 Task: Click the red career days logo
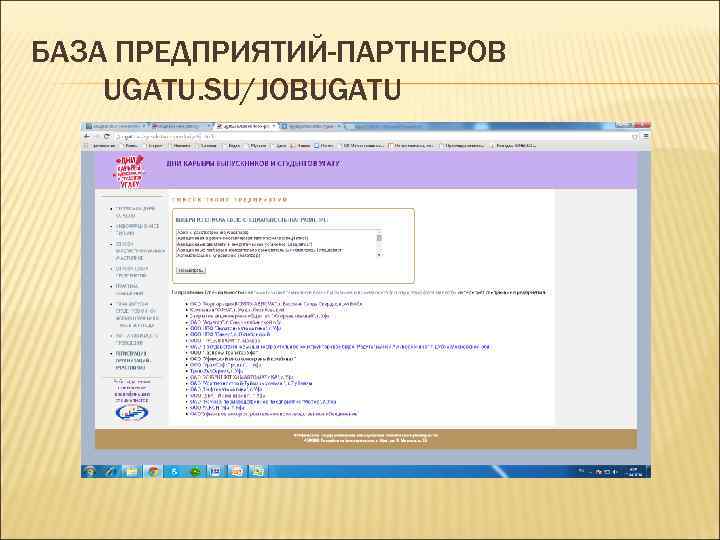(129, 171)
